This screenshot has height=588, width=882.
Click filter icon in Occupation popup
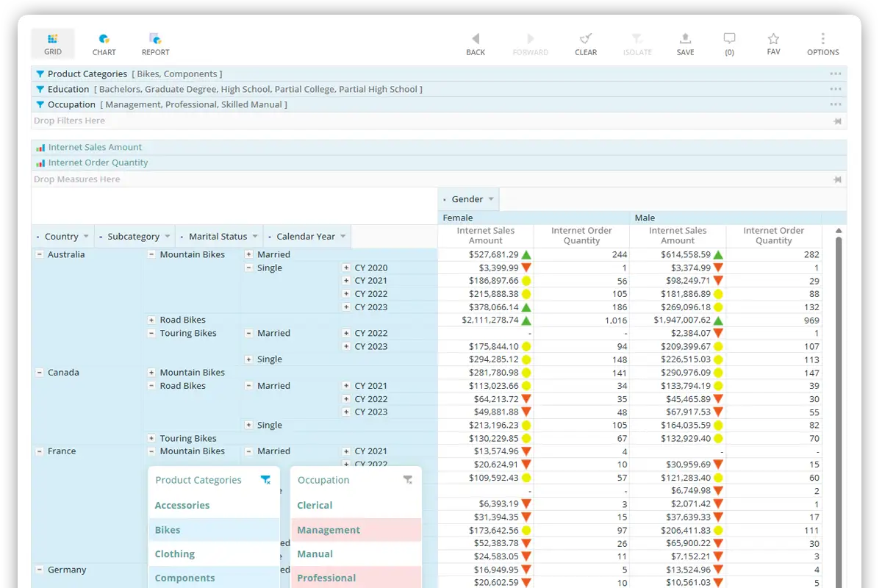tap(408, 480)
